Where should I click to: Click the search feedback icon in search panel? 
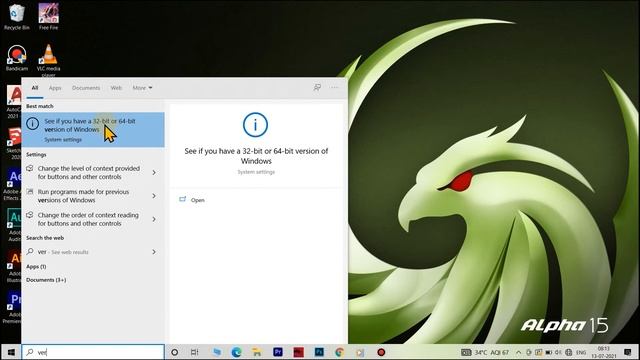[x=317, y=87]
